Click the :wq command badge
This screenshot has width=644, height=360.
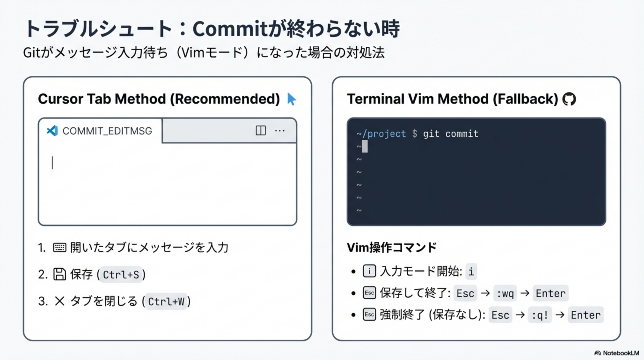(505, 293)
